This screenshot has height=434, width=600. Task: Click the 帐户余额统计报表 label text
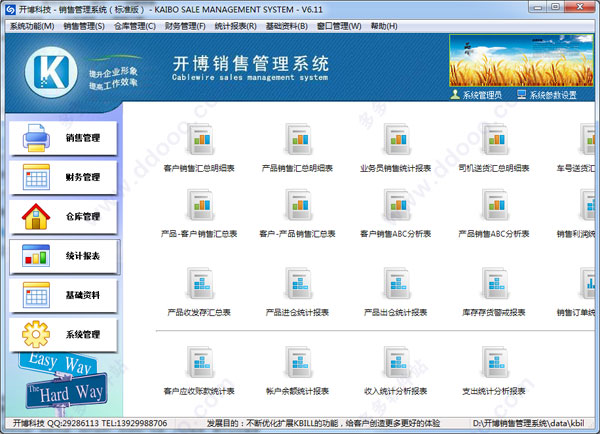pos(297,391)
